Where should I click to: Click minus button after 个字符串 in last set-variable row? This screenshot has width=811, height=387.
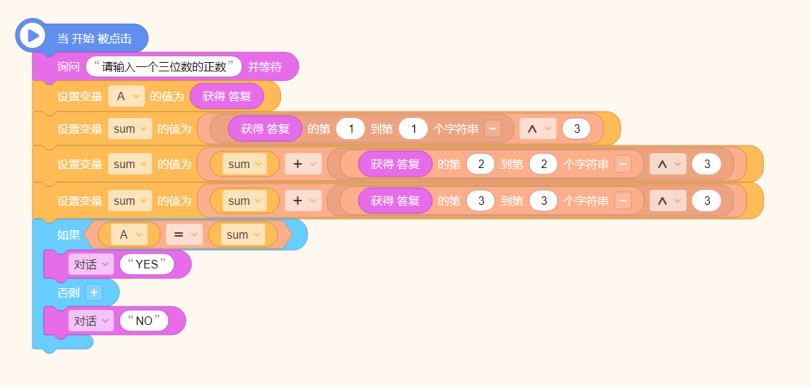click(x=623, y=201)
